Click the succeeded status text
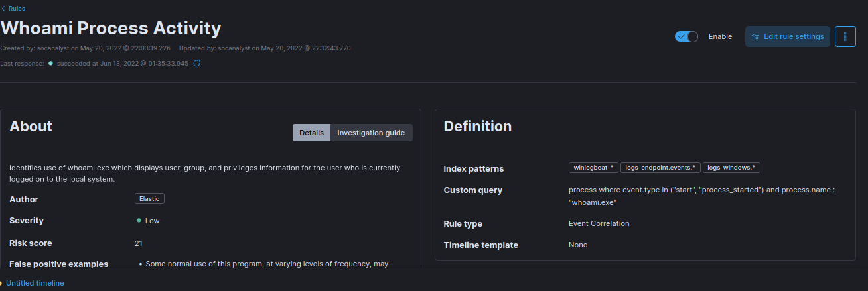This screenshot has width=868, height=291. coord(123,64)
